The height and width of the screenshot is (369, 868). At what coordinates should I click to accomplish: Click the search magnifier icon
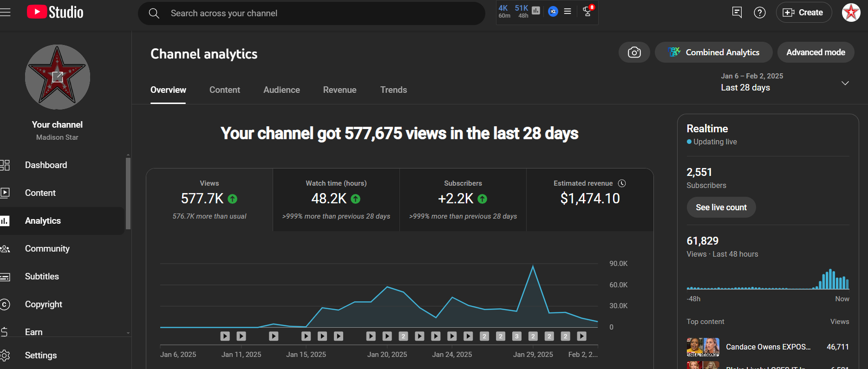click(x=154, y=13)
